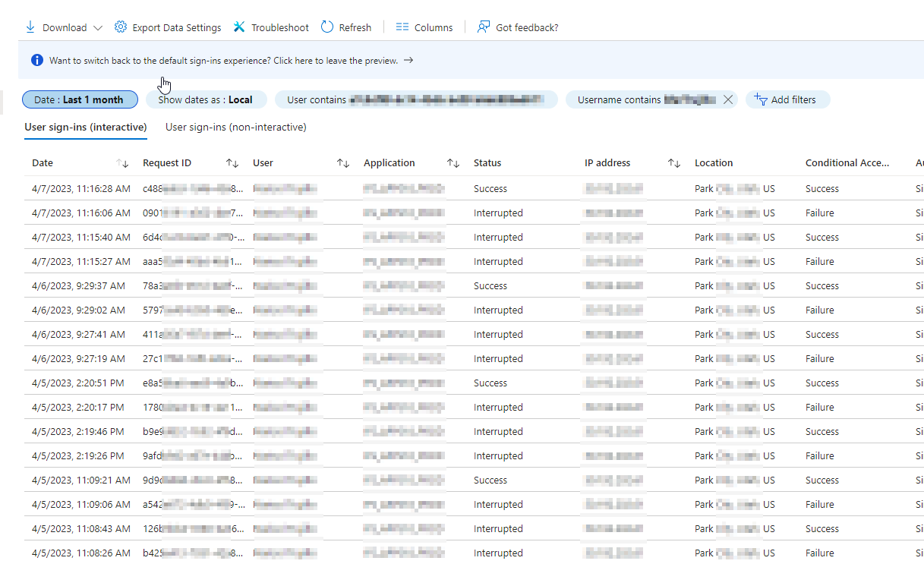Open the Date: Last 1 month filter
The width and height of the screenshot is (924, 564).
click(x=80, y=99)
